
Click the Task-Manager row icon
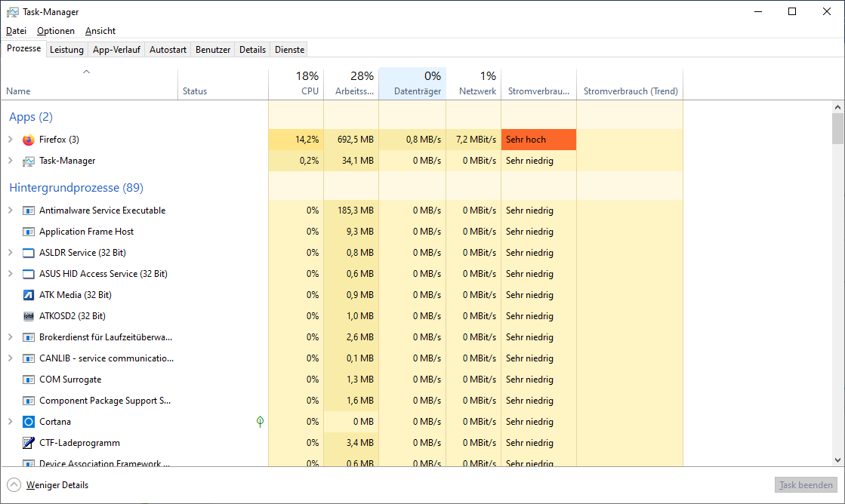coord(29,161)
